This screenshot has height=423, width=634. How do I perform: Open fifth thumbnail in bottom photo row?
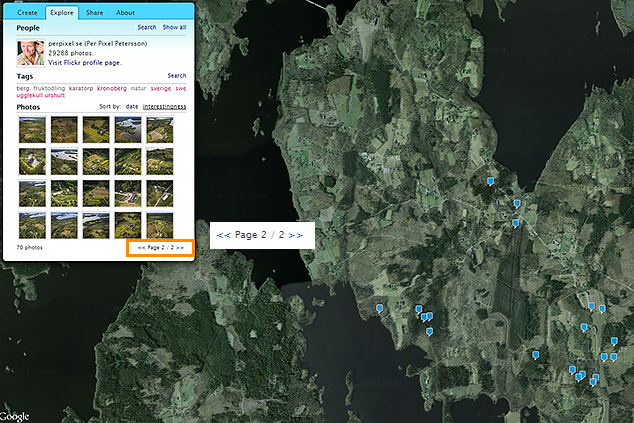point(160,225)
